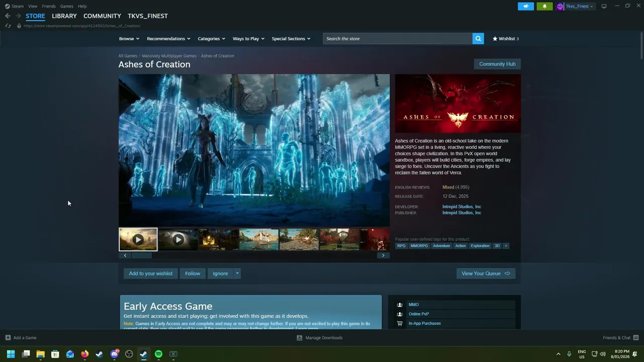
Task: Show hidden system tray icons chevron
Action: point(558,354)
